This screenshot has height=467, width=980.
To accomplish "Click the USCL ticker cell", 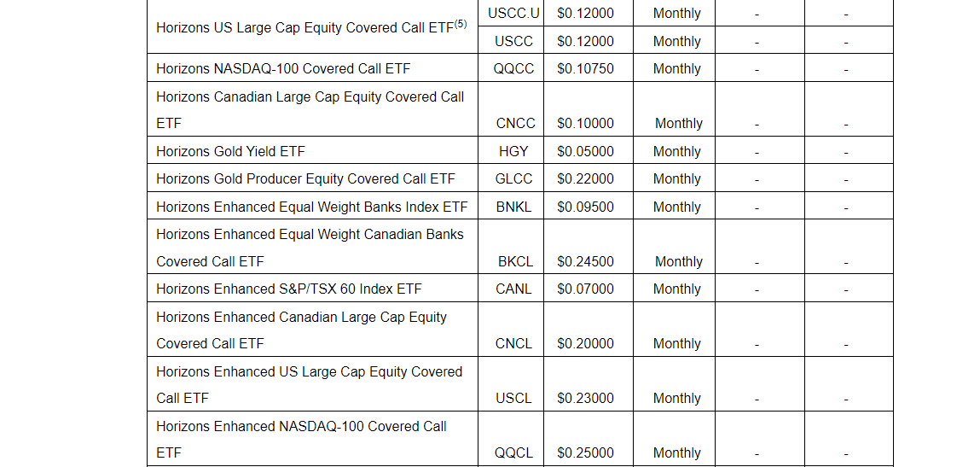I will click(x=513, y=398).
